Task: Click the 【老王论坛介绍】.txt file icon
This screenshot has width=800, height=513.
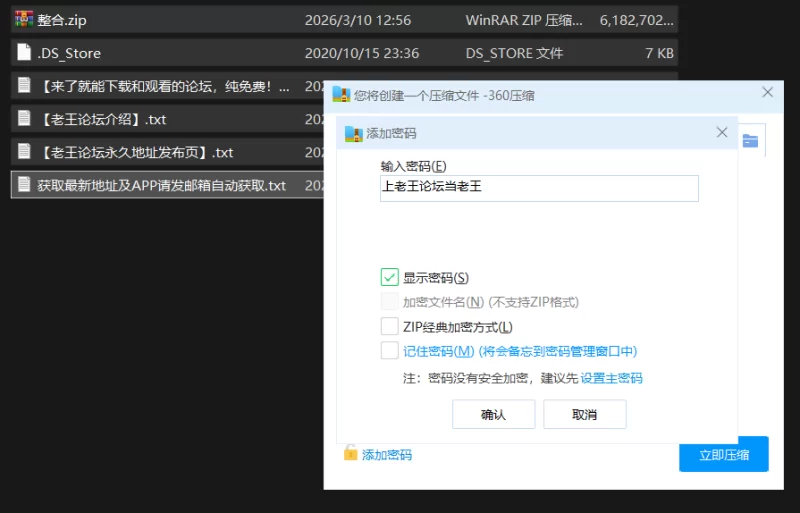Action: click(24, 119)
